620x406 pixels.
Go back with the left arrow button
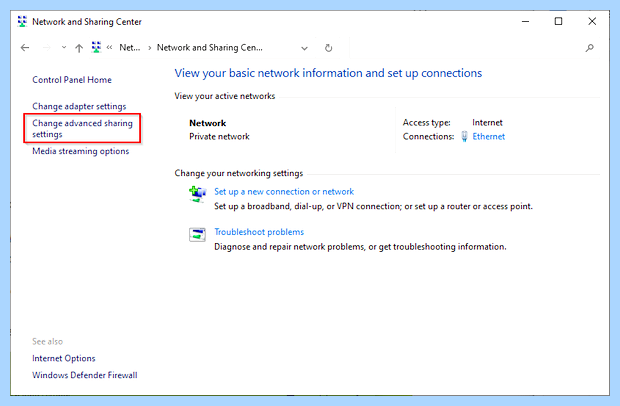click(x=25, y=48)
